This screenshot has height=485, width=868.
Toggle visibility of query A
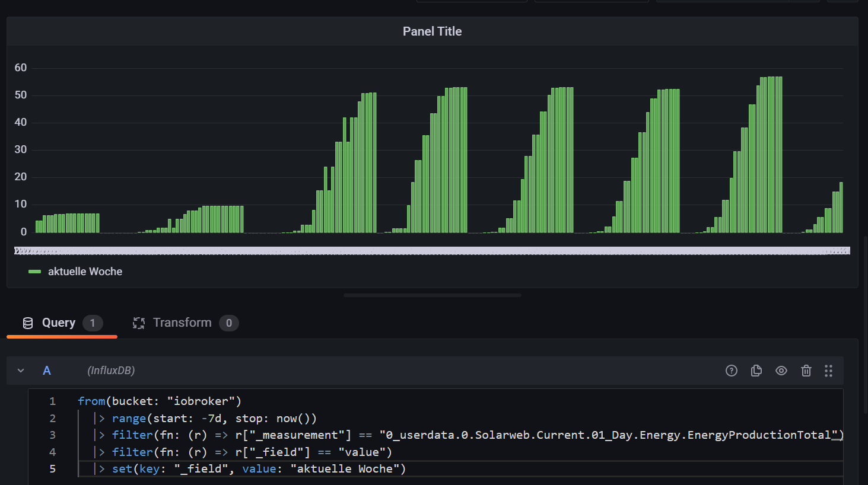(x=781, y=371)
